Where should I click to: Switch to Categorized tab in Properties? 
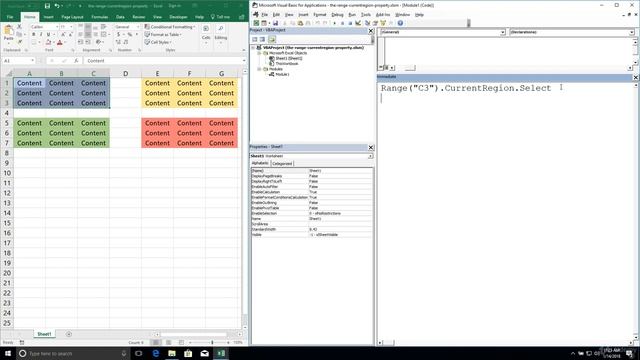point(282,163)
